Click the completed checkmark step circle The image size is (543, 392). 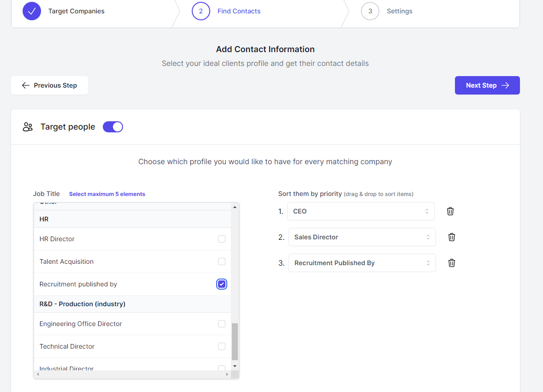click(32, 11)
